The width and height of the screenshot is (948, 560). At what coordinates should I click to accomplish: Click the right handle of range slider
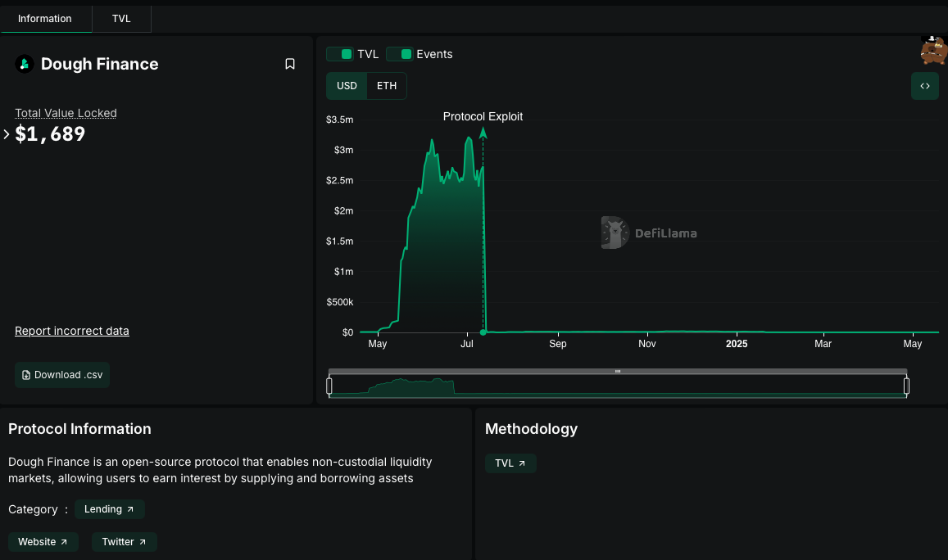point(906,386)
